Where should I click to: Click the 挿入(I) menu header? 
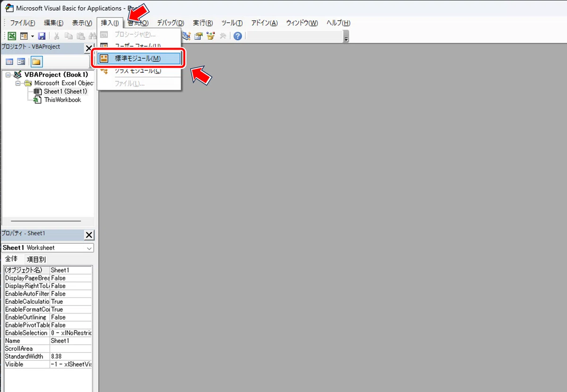tap(110, 23)
